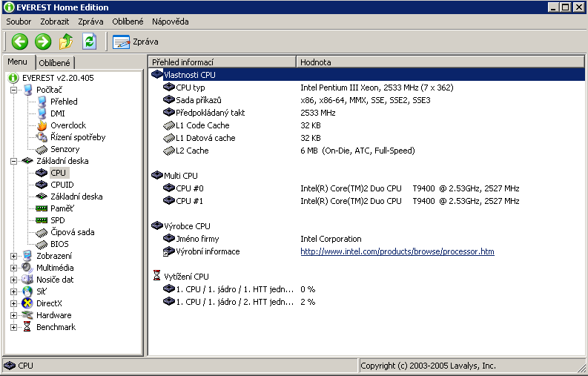The image size is (588, 376).
Task: Select the Sada příkazů row
Action: [x=367, y=100]
